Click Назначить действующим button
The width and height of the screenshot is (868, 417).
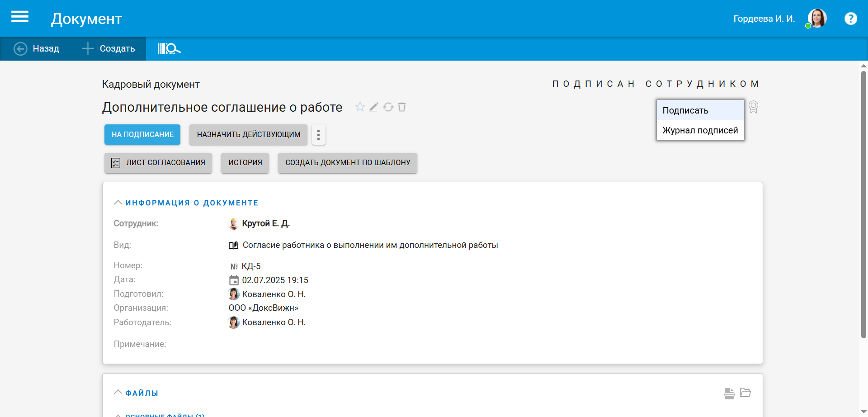[248, 135]
